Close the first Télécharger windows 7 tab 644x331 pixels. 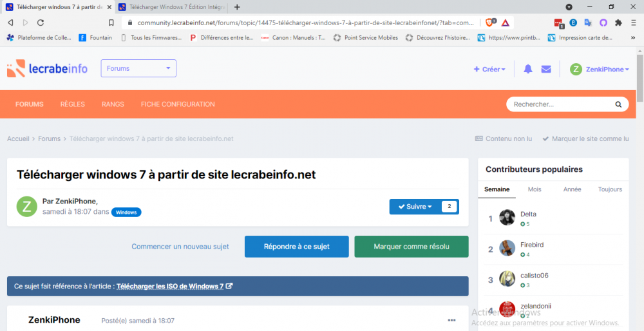[109, 7]
